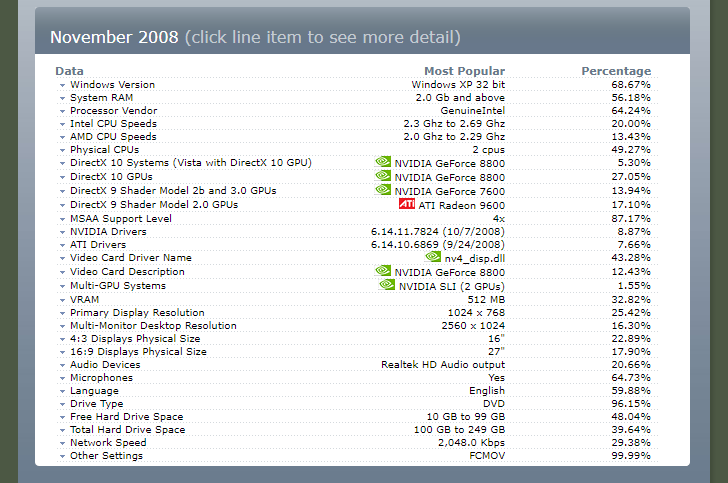Image resolution: width=728 pixels, height=483 pixels.
Task: Click the Most Popular column header
Action: coord(464,71)
